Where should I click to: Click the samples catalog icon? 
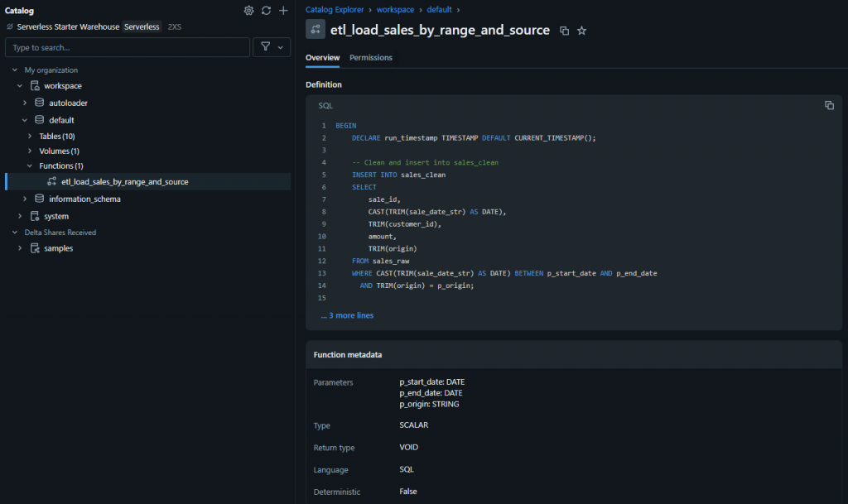click(35, 248)
